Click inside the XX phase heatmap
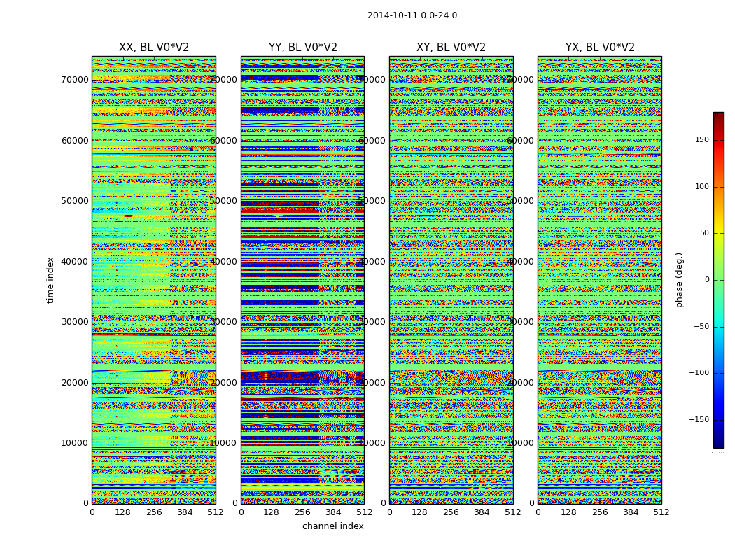The image size is (735, 560). [x=154, y=280]
